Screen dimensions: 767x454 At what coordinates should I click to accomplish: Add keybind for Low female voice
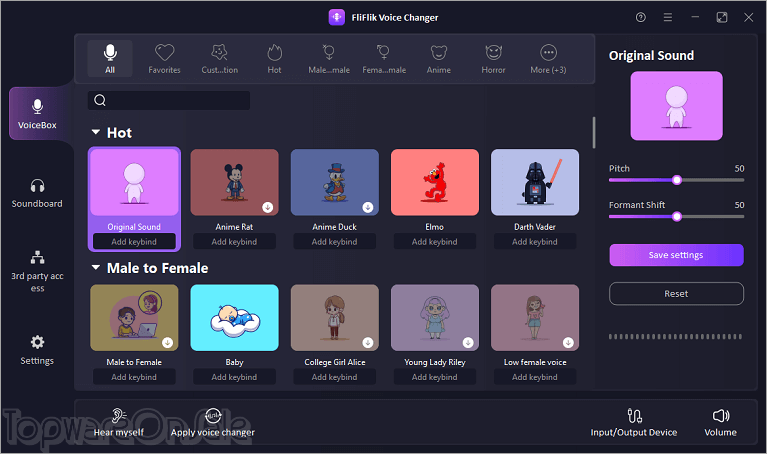coord(535,377)
